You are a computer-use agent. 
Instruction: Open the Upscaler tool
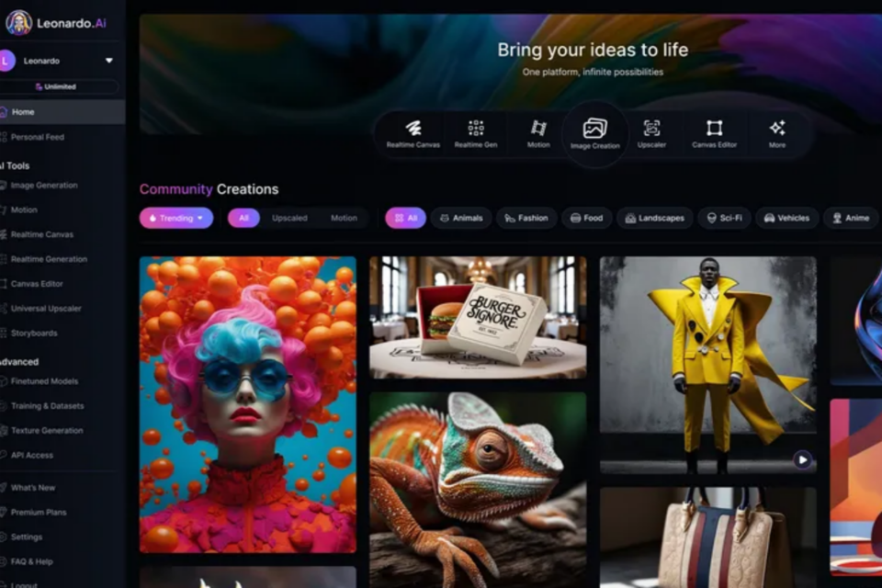pos(651,129)
